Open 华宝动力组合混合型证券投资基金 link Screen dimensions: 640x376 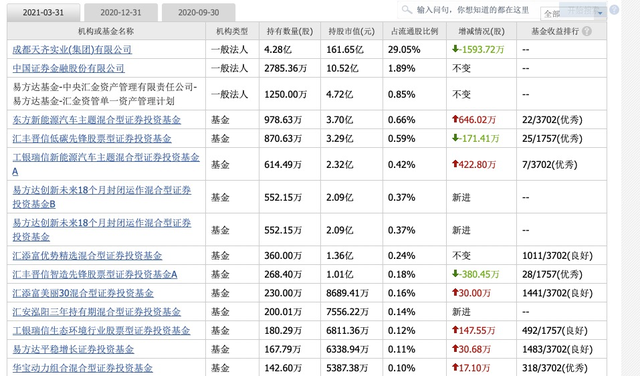click(82, 368)
